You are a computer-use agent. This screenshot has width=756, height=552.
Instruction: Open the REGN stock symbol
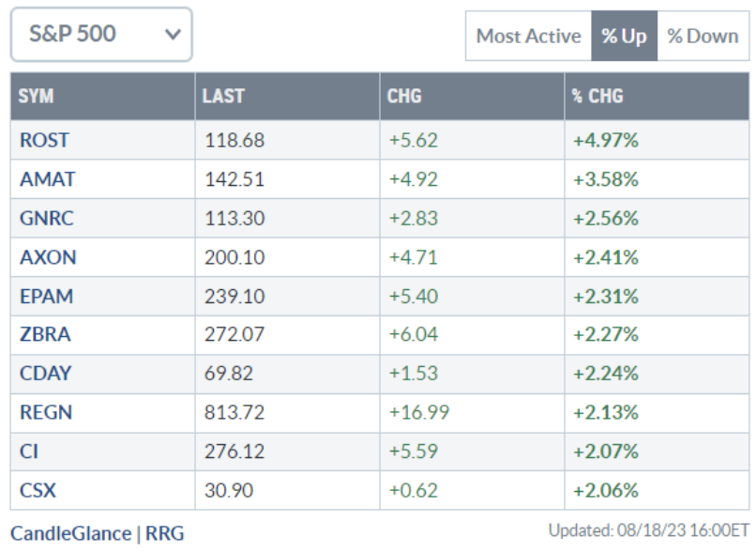tap(46, 412)
